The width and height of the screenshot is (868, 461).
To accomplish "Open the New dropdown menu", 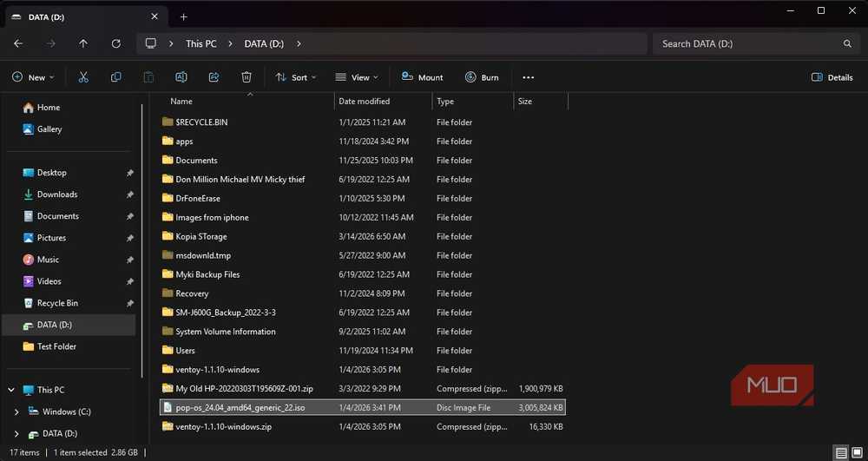I will pos(33,77).
